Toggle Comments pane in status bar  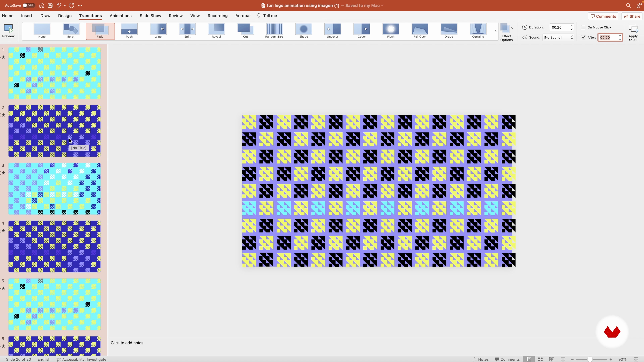tap(507, 359)
